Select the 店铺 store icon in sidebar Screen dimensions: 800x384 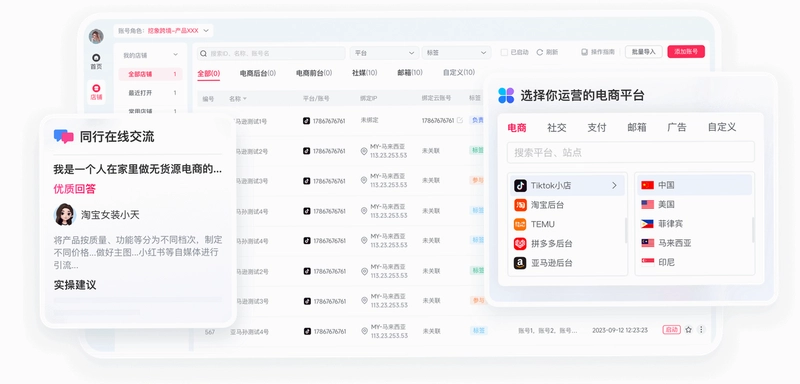point(96,88)
